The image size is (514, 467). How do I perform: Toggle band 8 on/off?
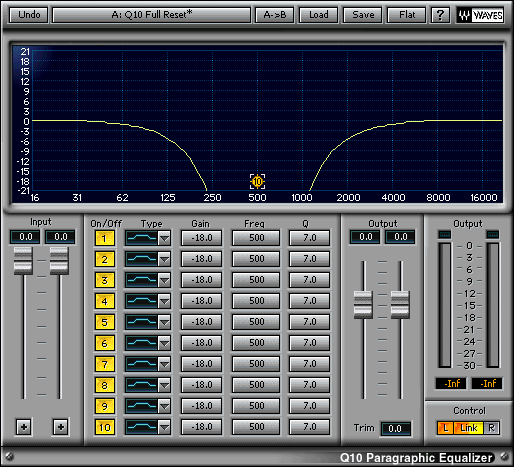tap(104, 385)
